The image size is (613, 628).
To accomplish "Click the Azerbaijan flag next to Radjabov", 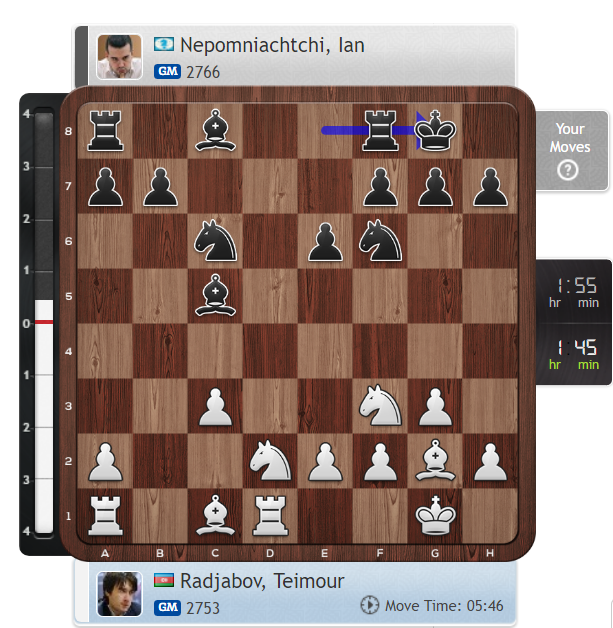I will pos(164,580).
